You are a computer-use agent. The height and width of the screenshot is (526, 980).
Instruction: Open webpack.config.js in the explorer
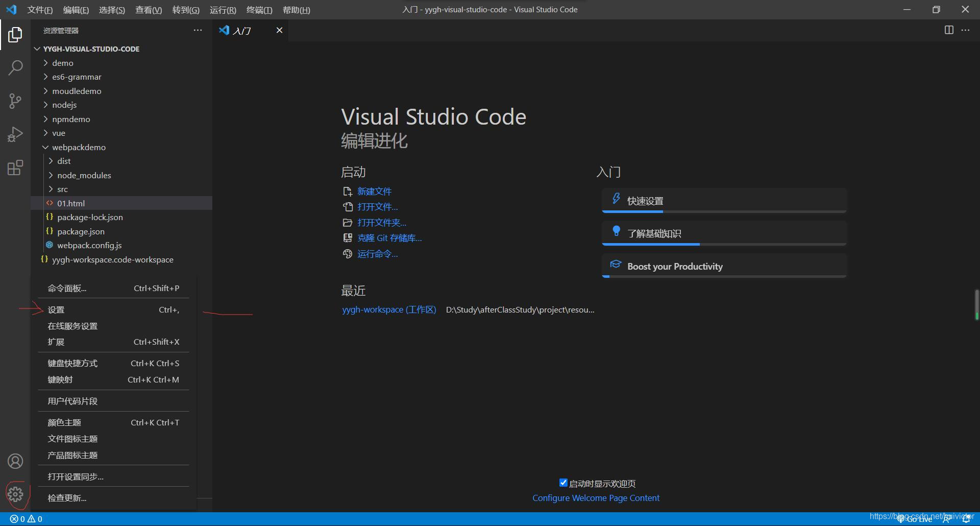point(121,246)
